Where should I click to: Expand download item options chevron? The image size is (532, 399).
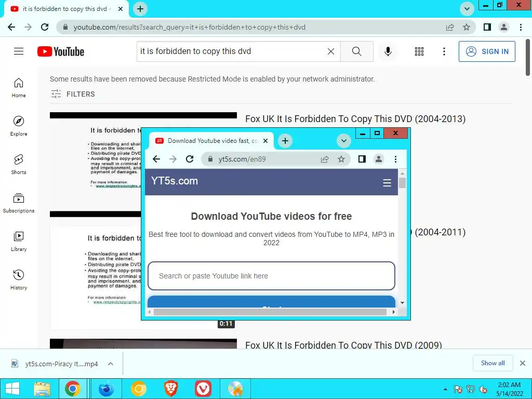(111, 364)
